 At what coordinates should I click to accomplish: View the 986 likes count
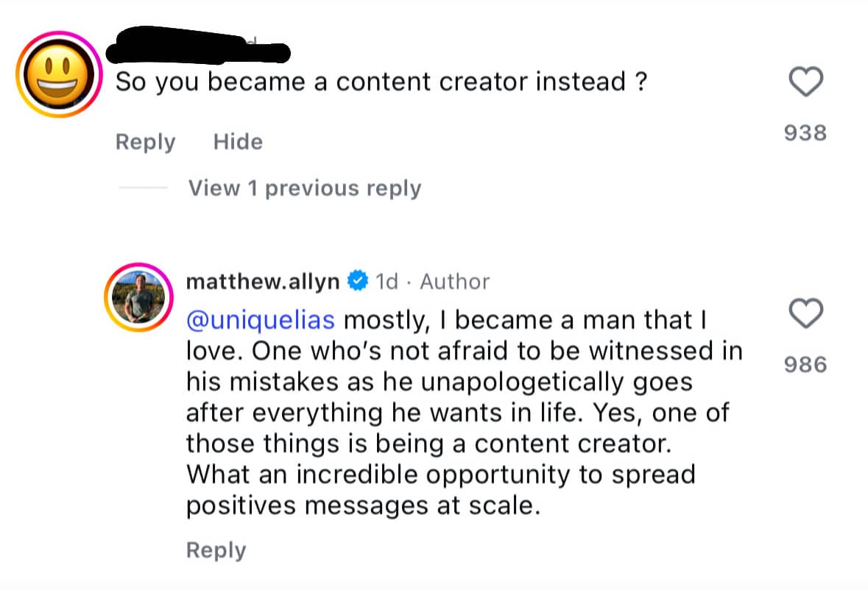tap(805, 364)
